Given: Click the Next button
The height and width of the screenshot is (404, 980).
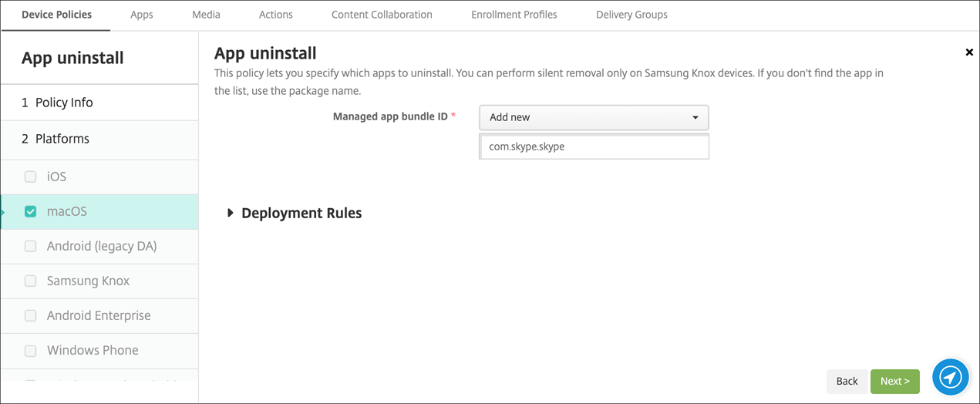Looking at the screenshot, I should tap(894, 381).
